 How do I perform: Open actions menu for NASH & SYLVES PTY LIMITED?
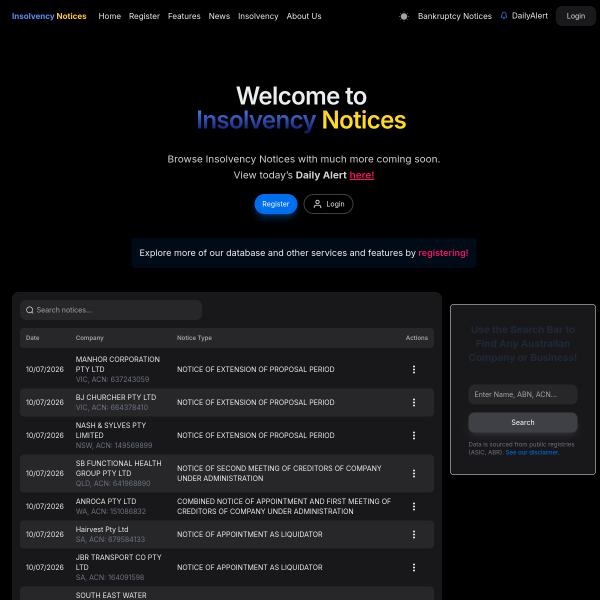[x=414, y=435]
